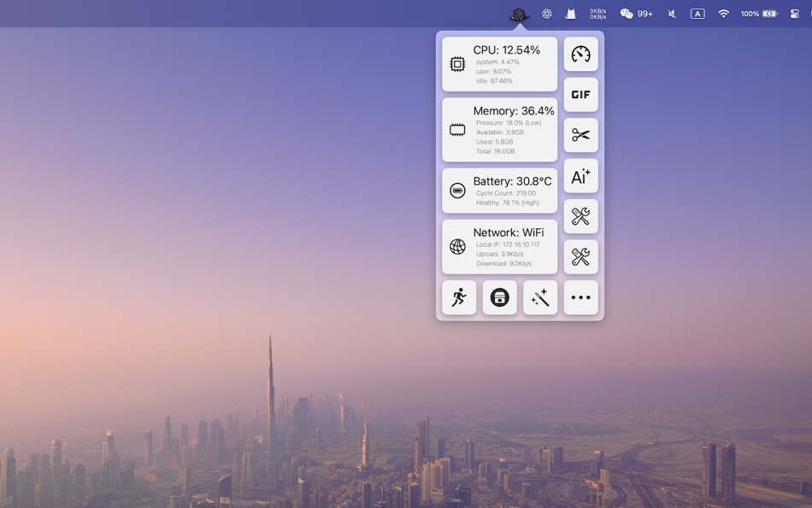Click the Battery 30.8°C stats card

499,190
